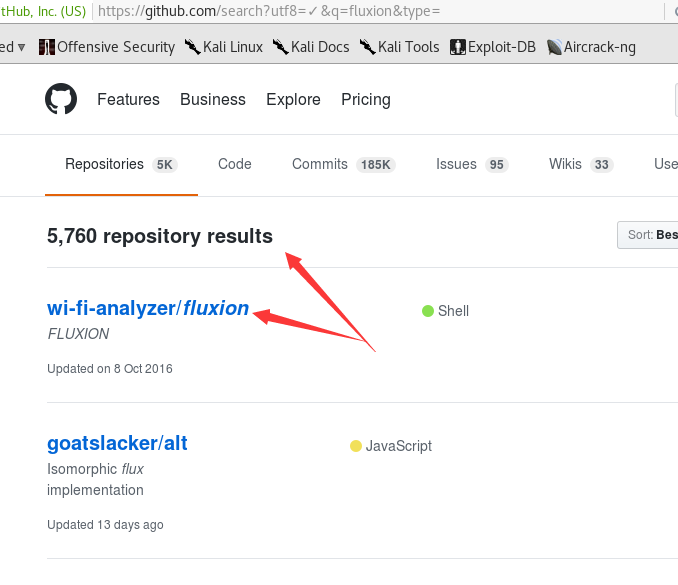Click the 5K repositories count badge
This screenshot has height=585, width=678.
pyautogui.click(x=165, y=165)
